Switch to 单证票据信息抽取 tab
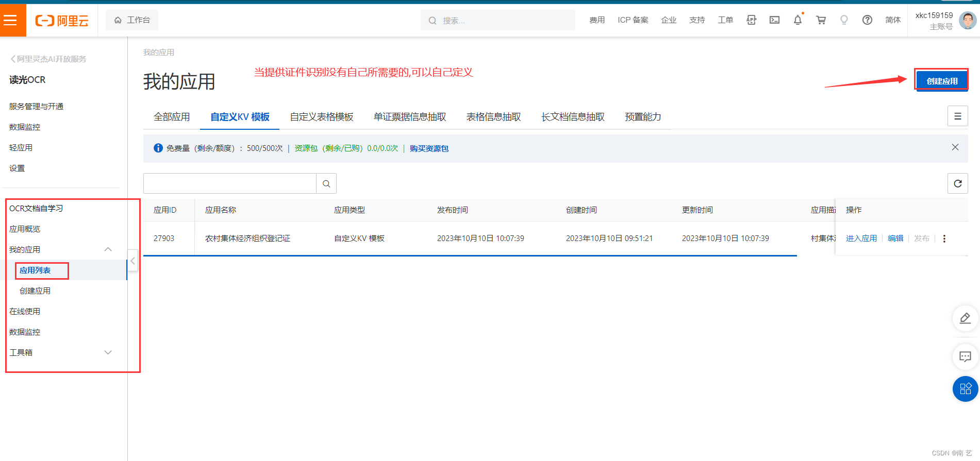Screen dimensions: 980x461 410,117
